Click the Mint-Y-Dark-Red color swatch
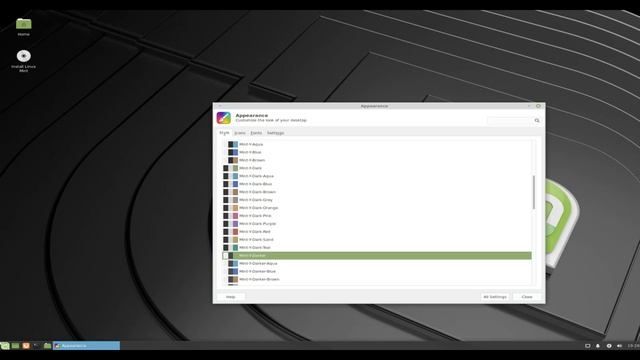This screenshot has width=640, height=360. pyautogui.click(x=231, y=231)
